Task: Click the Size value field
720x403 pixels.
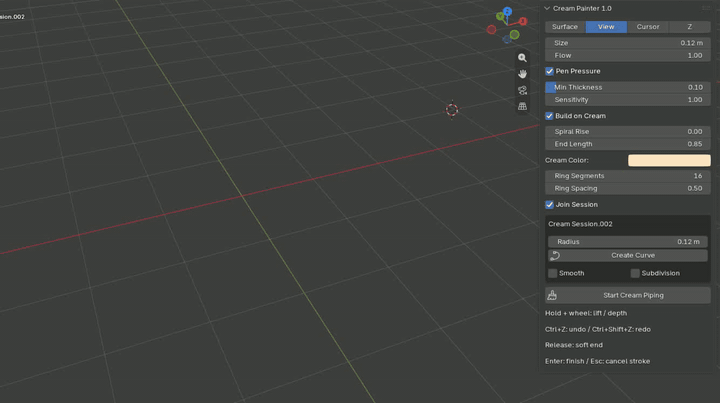Action: tap(628, 43)
